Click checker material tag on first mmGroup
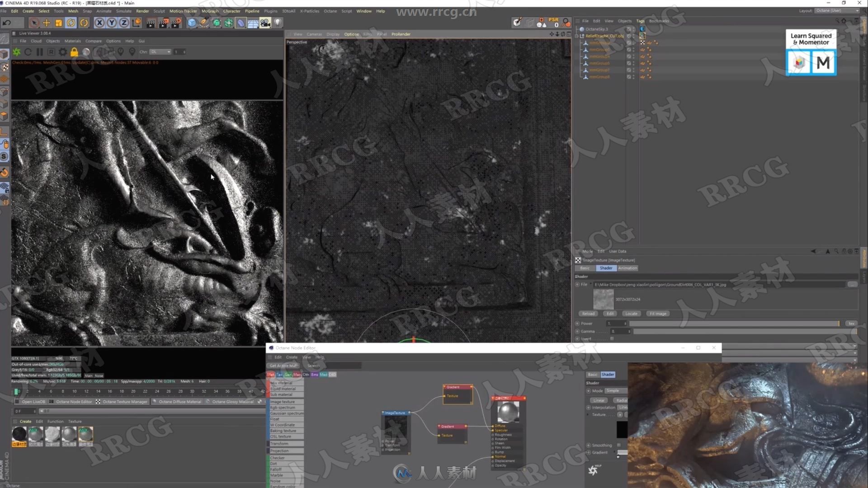The height and width of the screenshot is (488, 868). (x=642, y=43)
